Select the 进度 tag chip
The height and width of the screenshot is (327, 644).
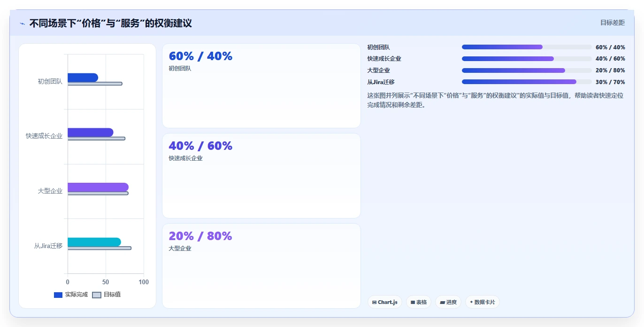point(448,302)
